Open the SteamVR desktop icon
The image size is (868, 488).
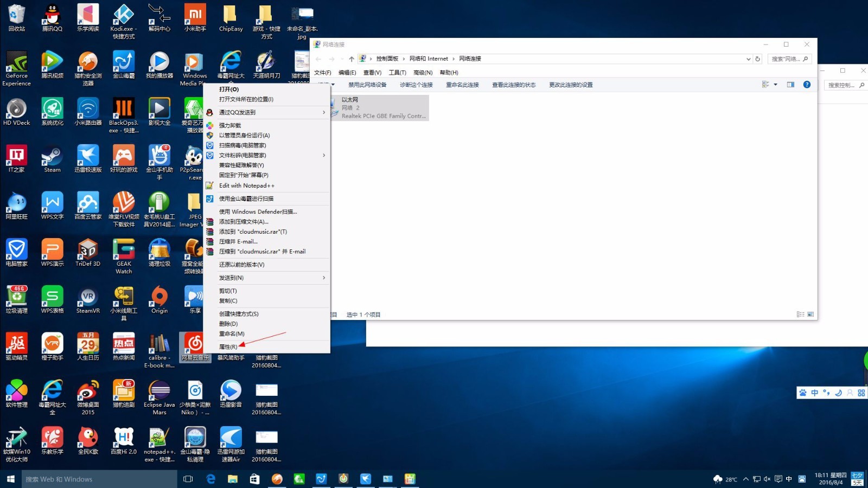pos(88,300)
